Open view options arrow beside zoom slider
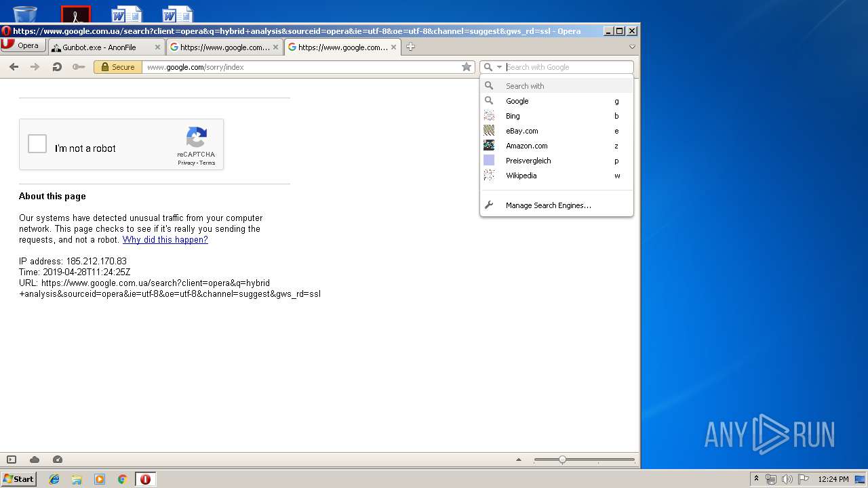This screenshot has height=488, width=868. (x=519, y=460)
